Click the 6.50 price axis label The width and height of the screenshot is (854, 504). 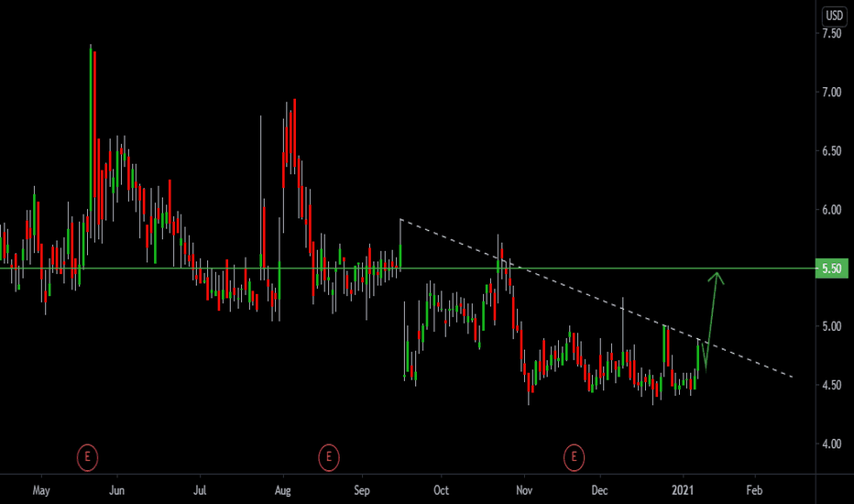[x=832, y=151]
